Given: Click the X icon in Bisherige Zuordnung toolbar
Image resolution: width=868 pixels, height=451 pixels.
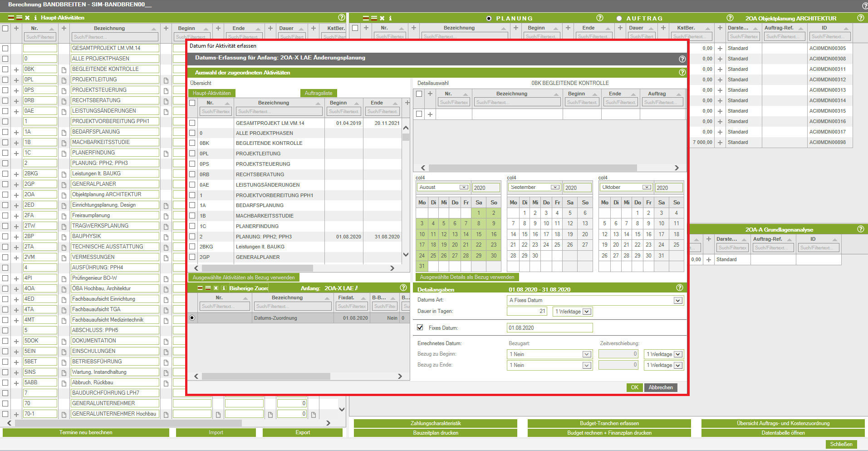Looking at the screenshot, I should [x=216, y=288].
